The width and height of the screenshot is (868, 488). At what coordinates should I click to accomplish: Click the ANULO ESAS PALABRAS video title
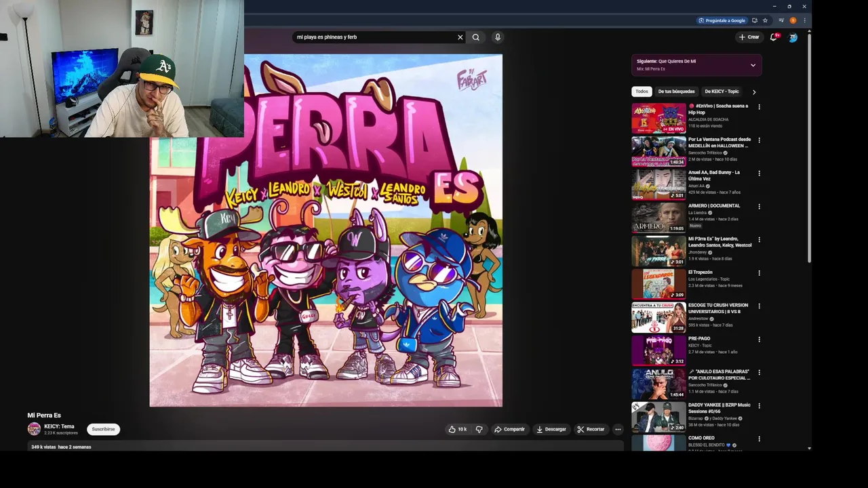719,375
